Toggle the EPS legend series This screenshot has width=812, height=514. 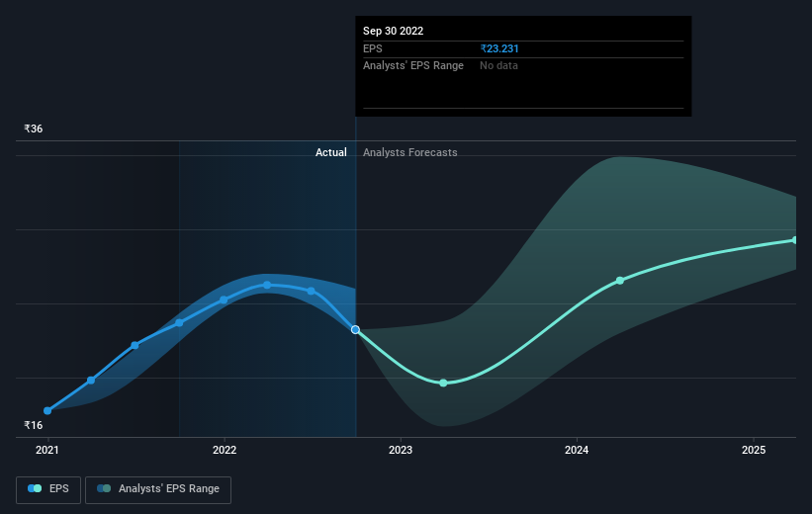48,489
